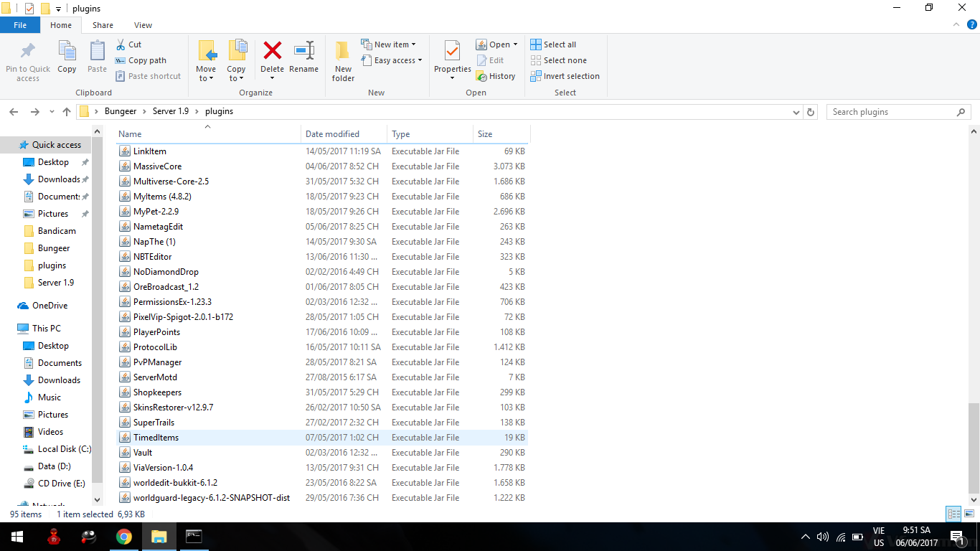Screen dimensions: 980x551
Task: Switch to the View ribbon tab
Action: pos(143,25)
